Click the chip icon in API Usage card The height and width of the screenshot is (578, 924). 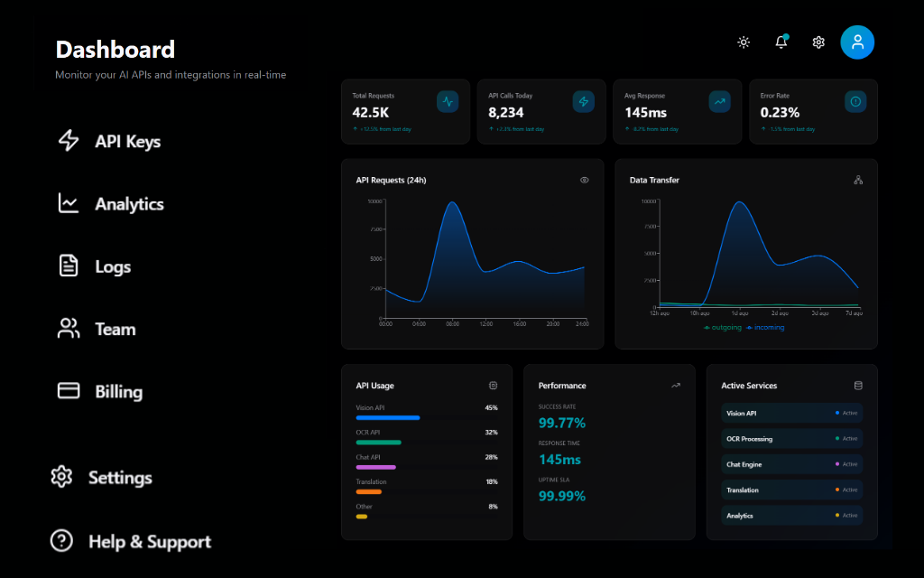[494, 385]
